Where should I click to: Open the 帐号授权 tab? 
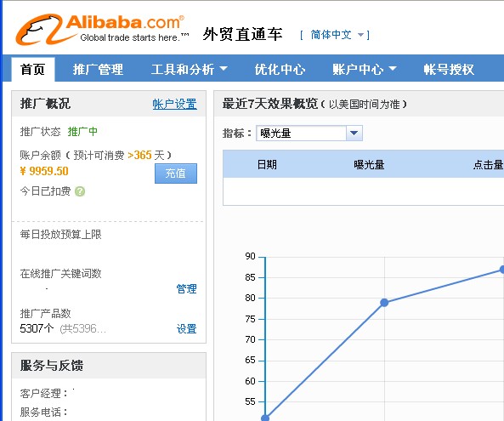tap(449, 69)
